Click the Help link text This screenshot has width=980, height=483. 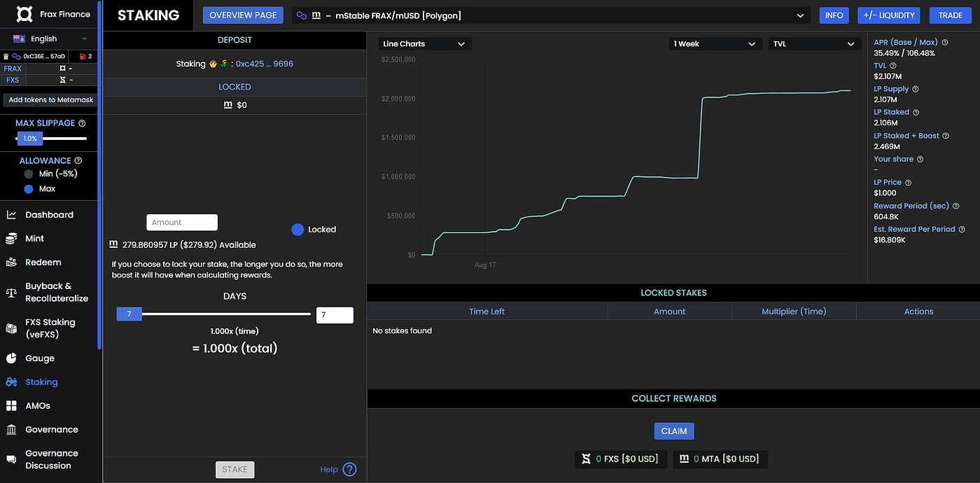[329, 470]
